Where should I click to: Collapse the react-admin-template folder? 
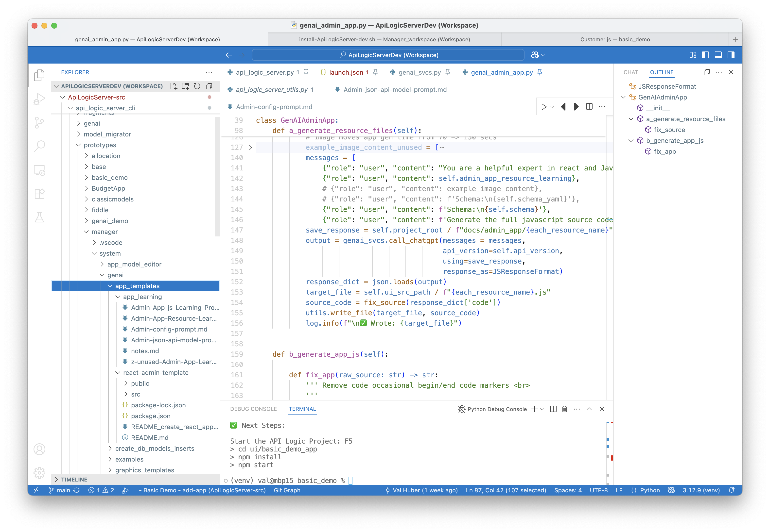coord(118,373)
